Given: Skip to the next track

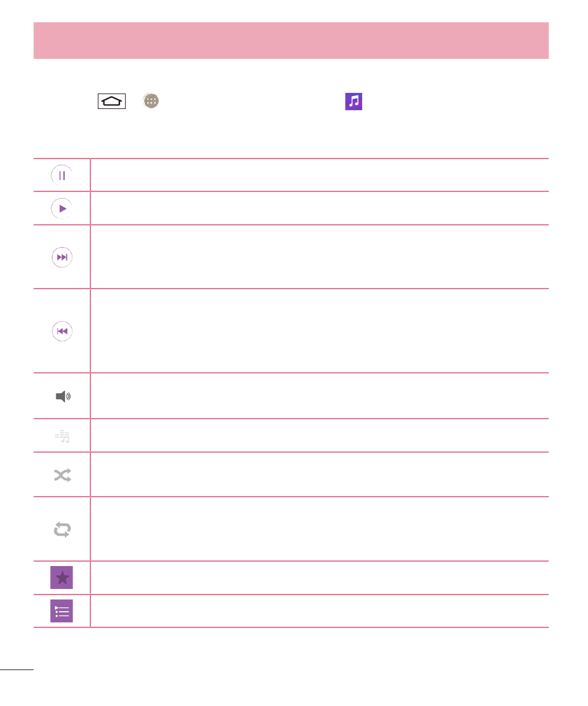Looking at the screenshot, I should coord(62,257).
